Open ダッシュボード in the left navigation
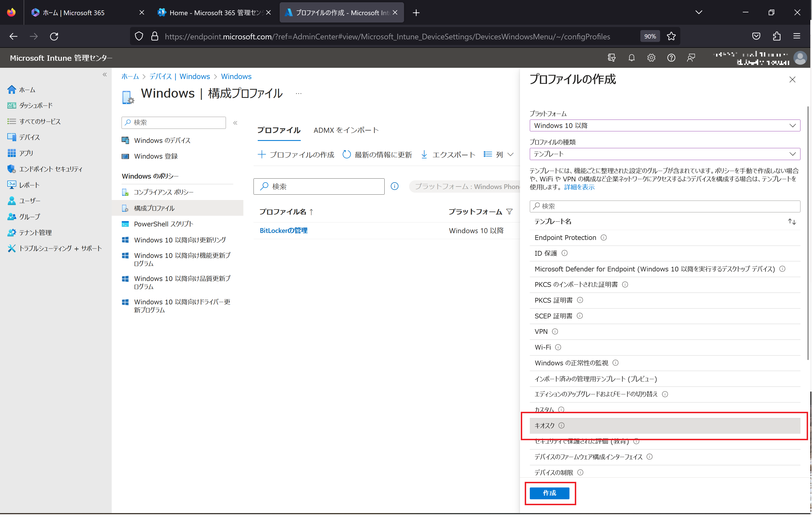This screenshot has height=517, width=812. (36, 105)
